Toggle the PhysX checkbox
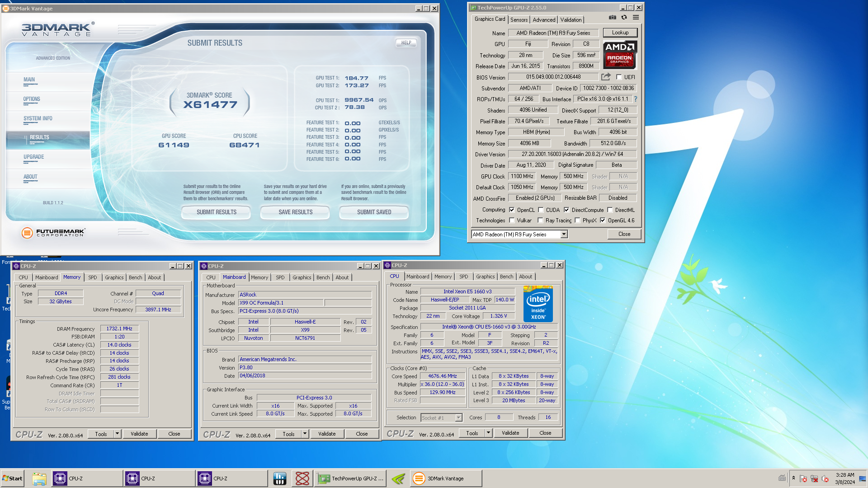This screenshot has width=868, height=488. (x=577, y=221)
